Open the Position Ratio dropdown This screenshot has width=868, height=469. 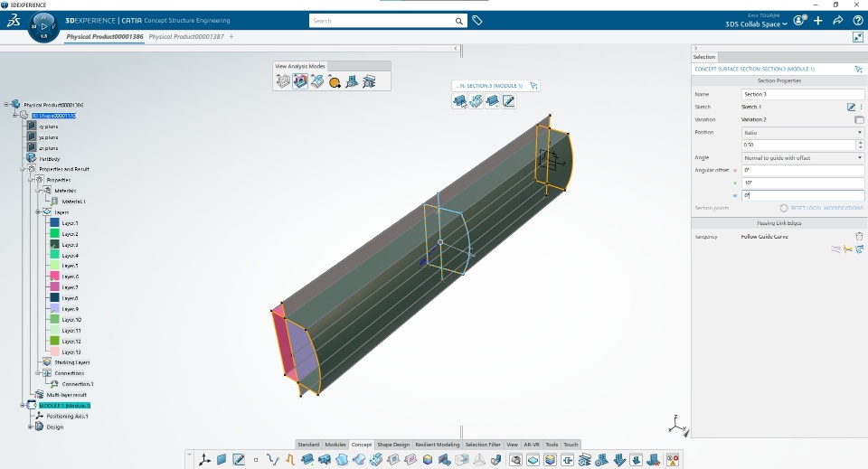(803, 133)
